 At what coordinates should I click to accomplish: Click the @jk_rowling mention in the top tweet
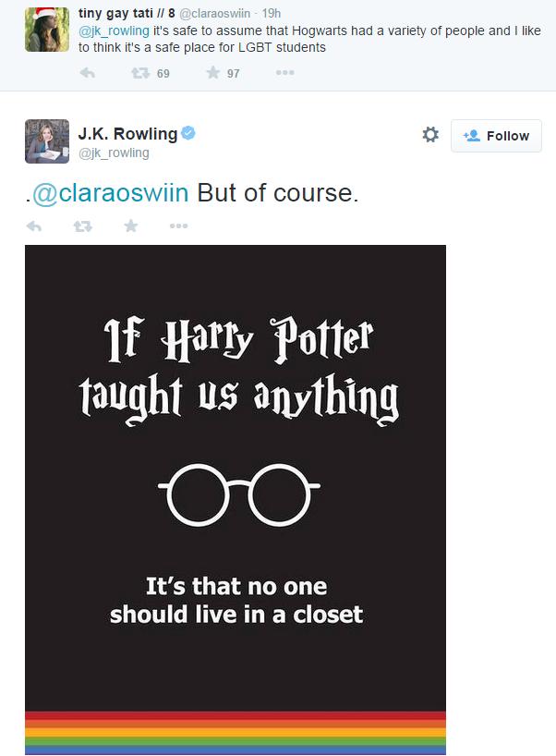pyautogui.click(x=114, y=30)
